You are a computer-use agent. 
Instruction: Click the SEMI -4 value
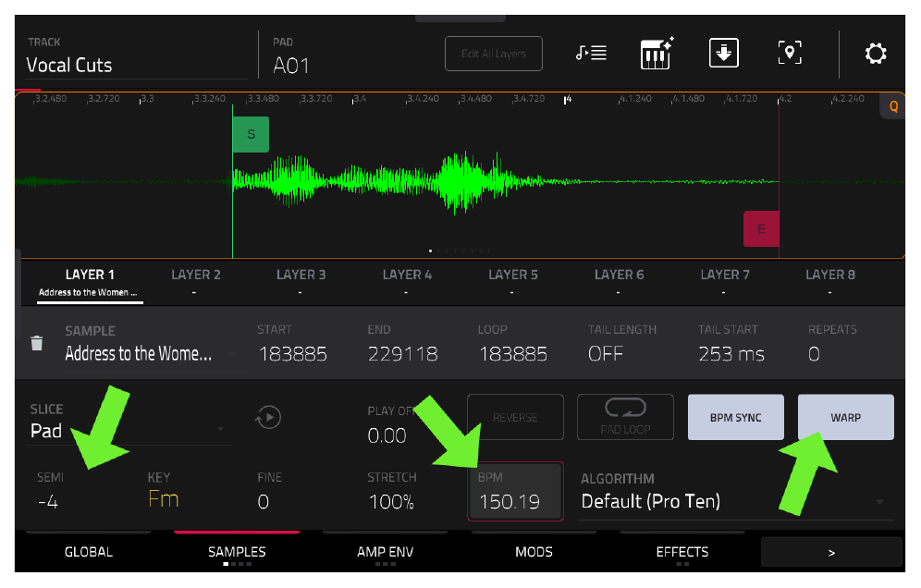(49, 502)
